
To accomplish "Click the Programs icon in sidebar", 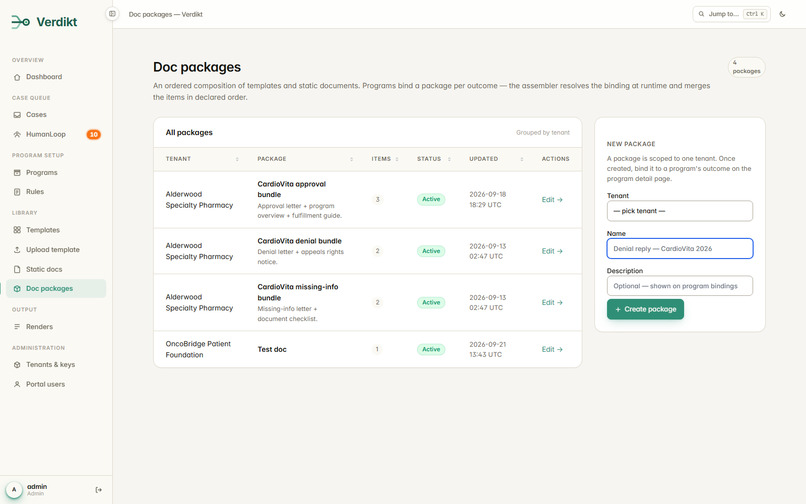I will click(x=17, y=172).
